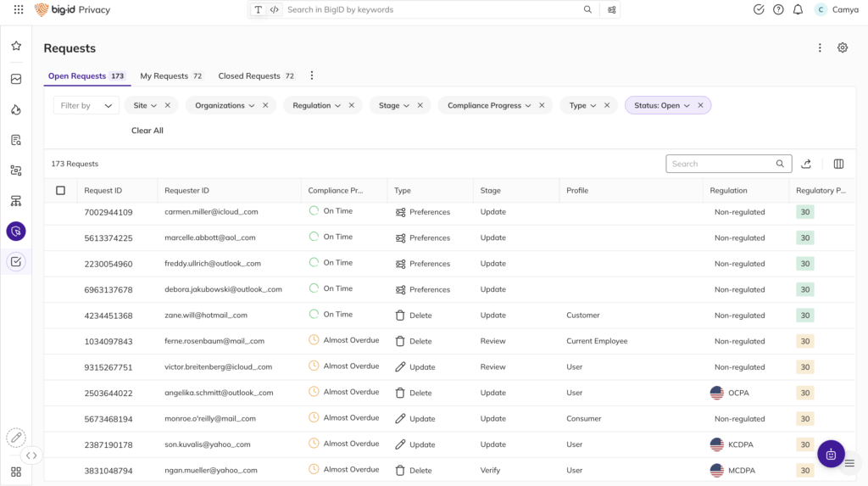868x486 pixels.
Task: Open the favorites star in sidebar
Action: tap(16, 46)
